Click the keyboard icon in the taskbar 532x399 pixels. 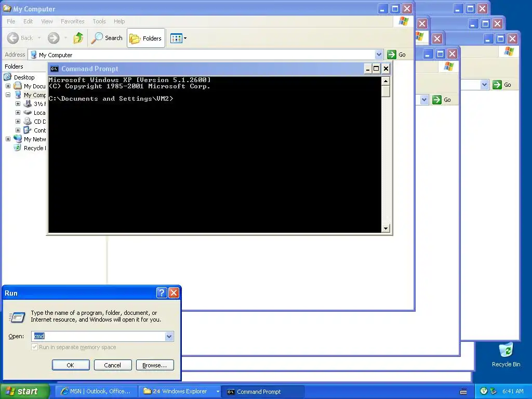click(x=463, y=392)
